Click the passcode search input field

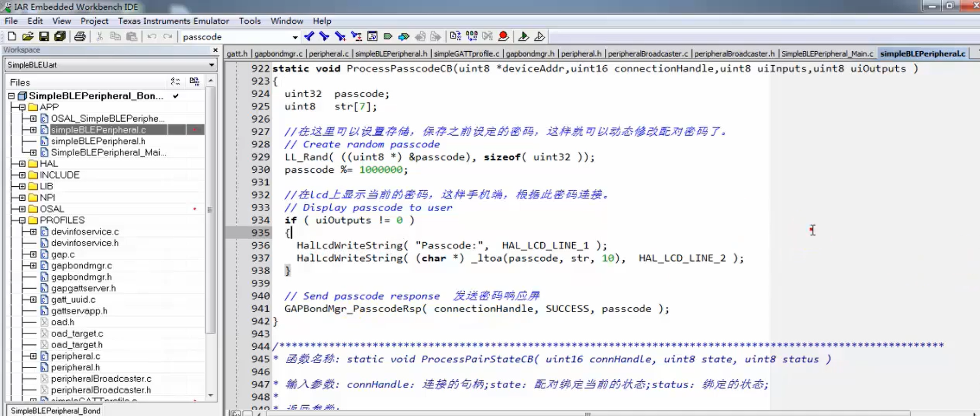235,37
